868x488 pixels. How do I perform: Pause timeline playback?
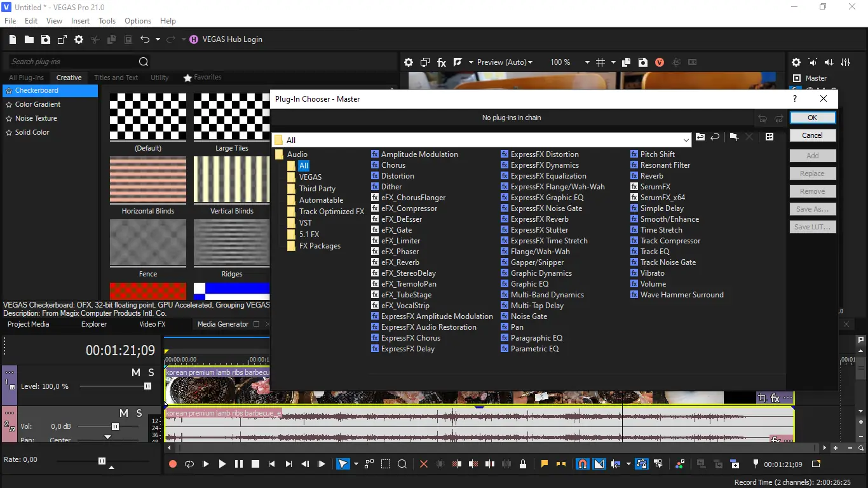pos(239,464)
